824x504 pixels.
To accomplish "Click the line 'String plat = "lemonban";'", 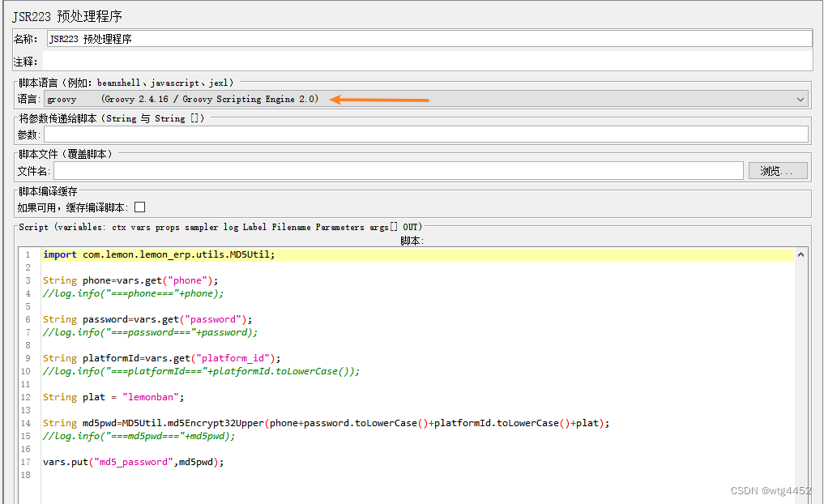I will (x=113, y=397).
